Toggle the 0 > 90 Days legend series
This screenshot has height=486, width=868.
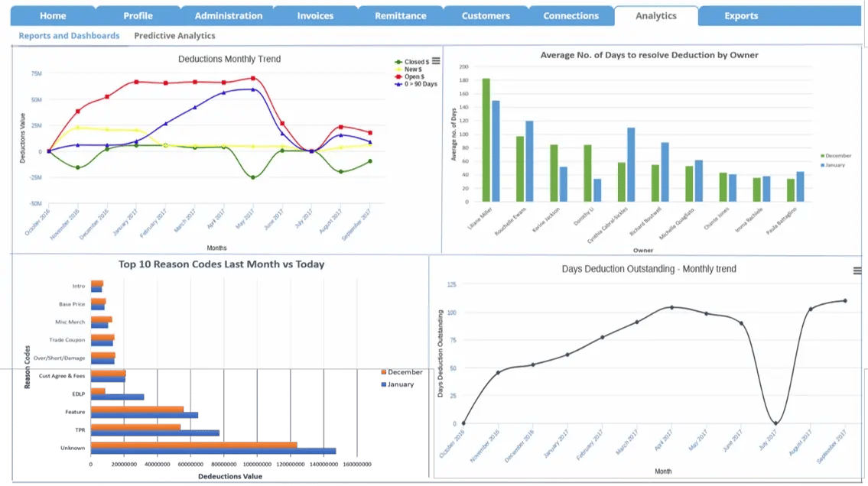[416, 84]
